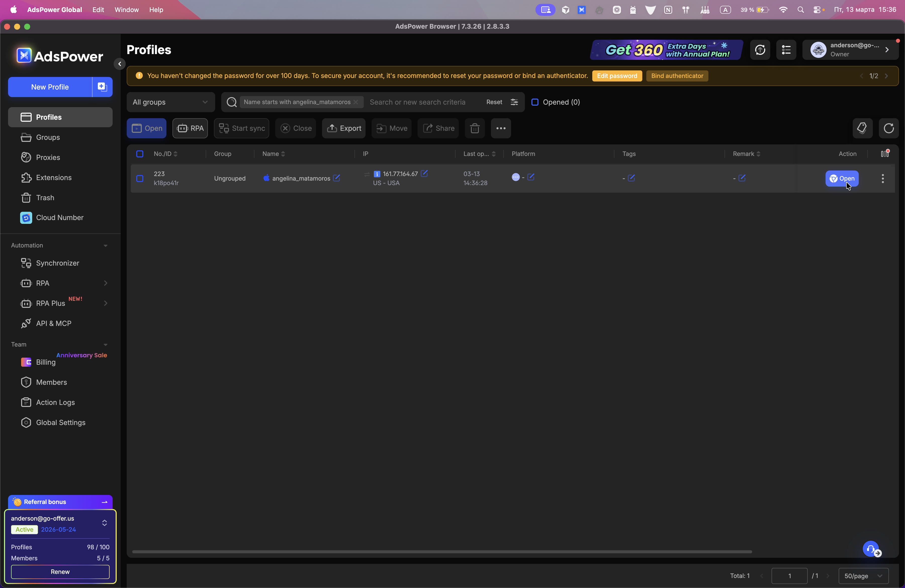Collapse the Automation section
This screenshot has width=905, height=588.
(x=105, y=245)
